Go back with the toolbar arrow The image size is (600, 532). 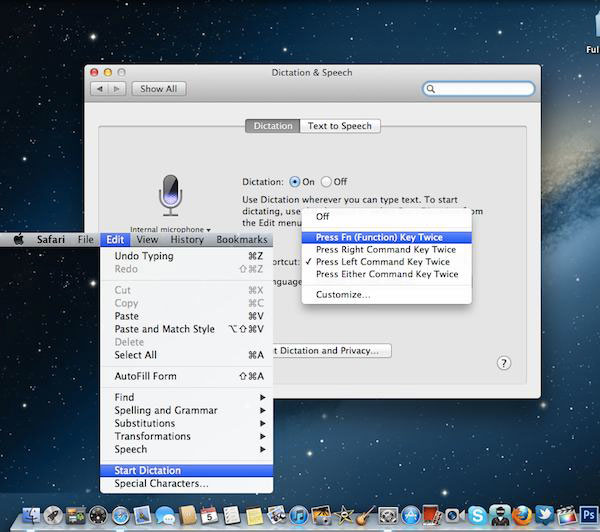tap(99, 89)
